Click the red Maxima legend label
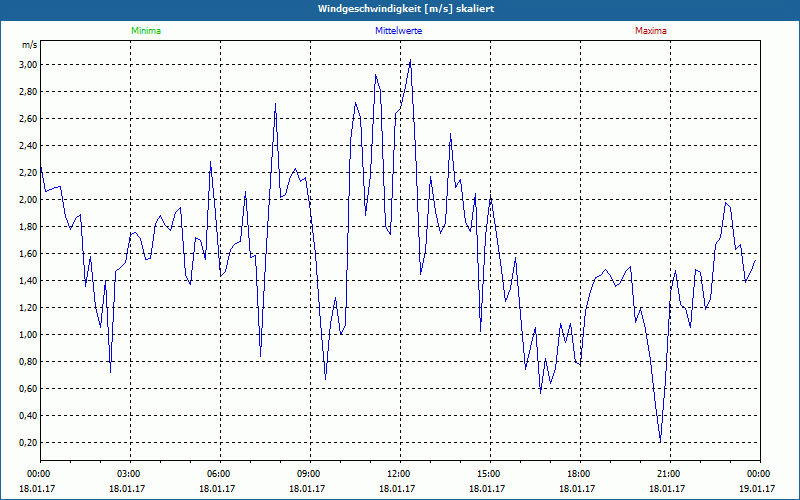800x500 pixels. coord(651,31)
